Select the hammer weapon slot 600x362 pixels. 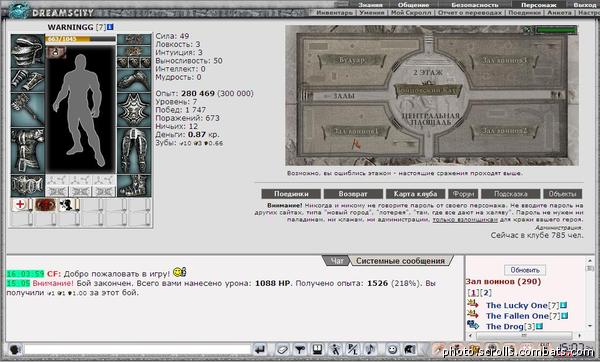[x=28, y=109]
